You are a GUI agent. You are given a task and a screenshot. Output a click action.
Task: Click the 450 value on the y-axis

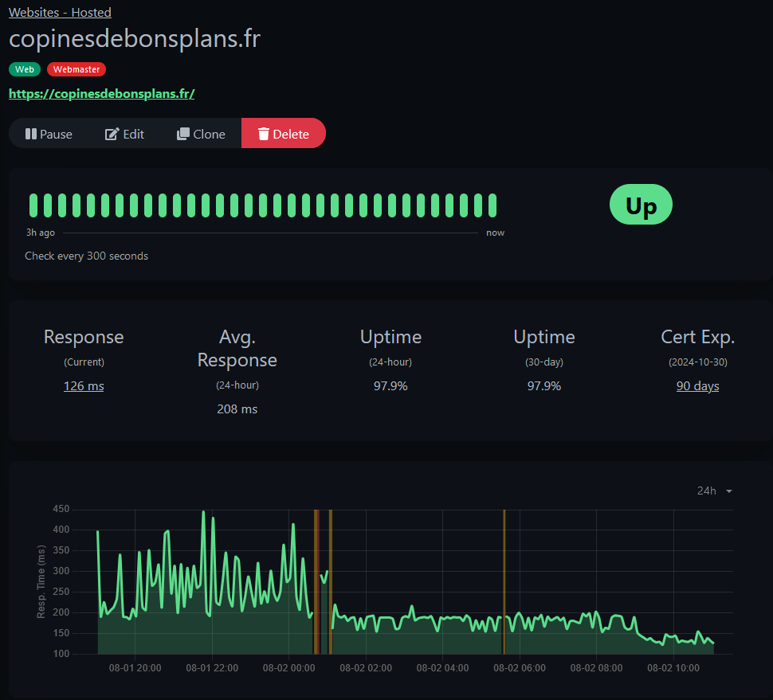point(61,509)
